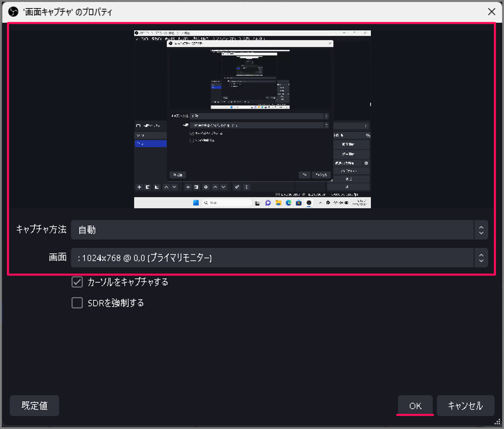This screenshot has height=429, width=504.
Task: Reset settings using the 既定値 button
Action: [34, 405]
